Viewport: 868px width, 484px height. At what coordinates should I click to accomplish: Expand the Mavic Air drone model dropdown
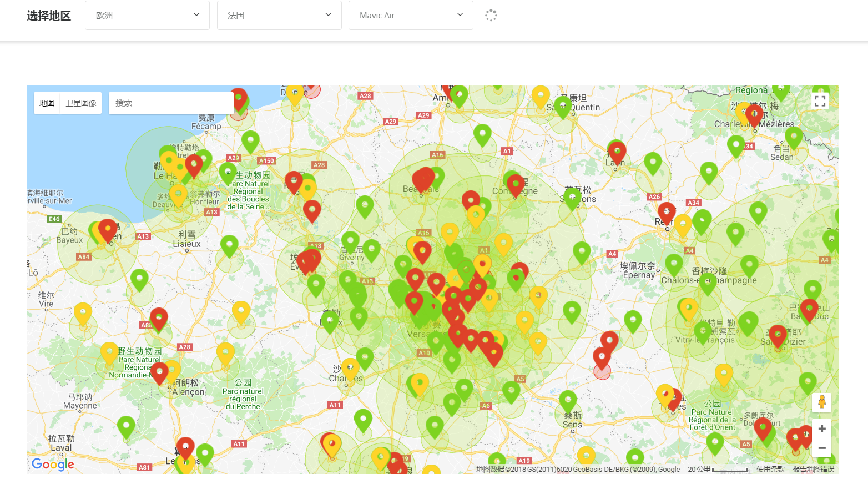click(x=411, y=16)
